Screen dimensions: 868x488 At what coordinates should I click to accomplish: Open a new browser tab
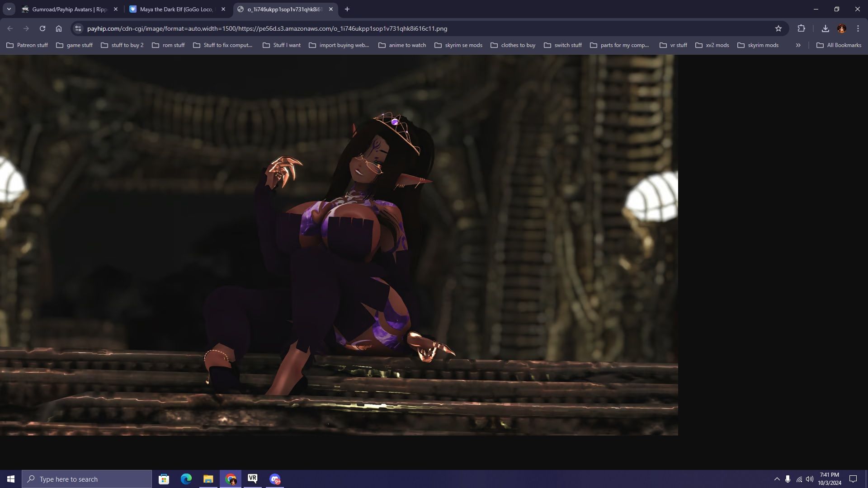347,9
